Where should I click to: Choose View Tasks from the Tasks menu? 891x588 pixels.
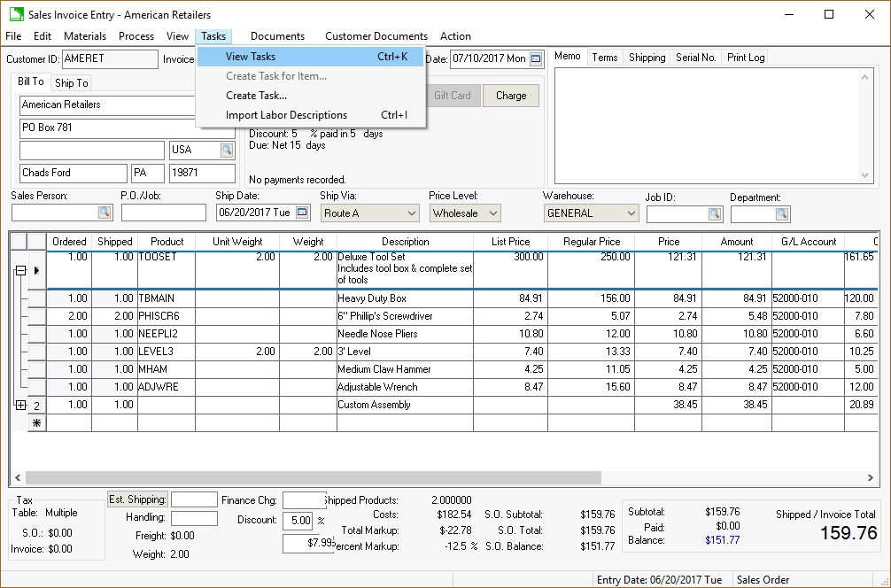click(251, 57)
